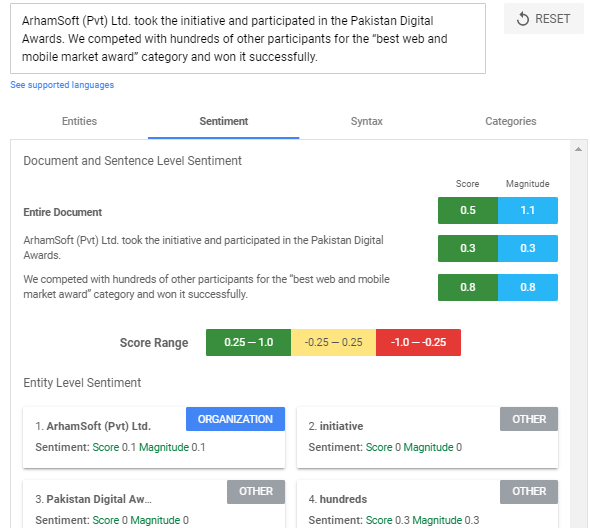This screenshot has height=528, width=590.
Task: Click inside the ArhamSoft text input box
Action: [x=248, y=39]
